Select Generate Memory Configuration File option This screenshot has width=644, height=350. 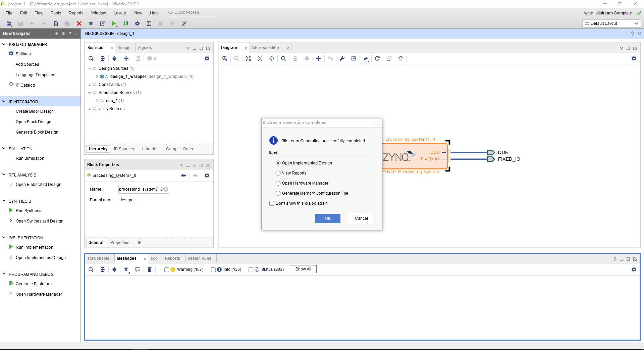point(278,193)
